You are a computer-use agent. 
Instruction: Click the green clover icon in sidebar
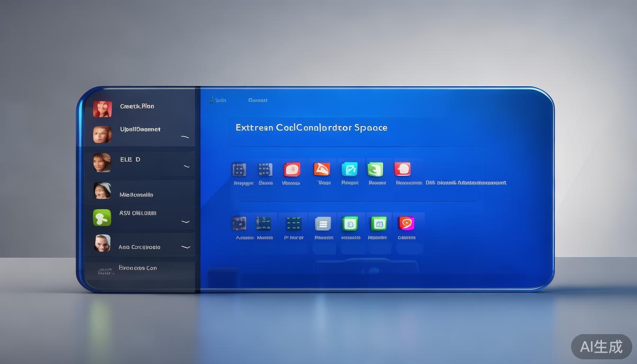(x=102, y=218)
